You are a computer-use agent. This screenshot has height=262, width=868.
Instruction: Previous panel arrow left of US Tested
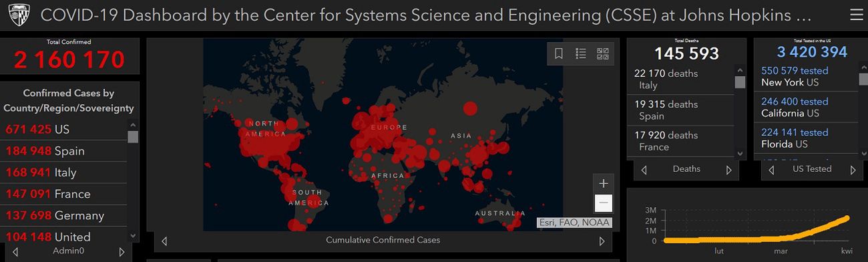coord(771,170)
